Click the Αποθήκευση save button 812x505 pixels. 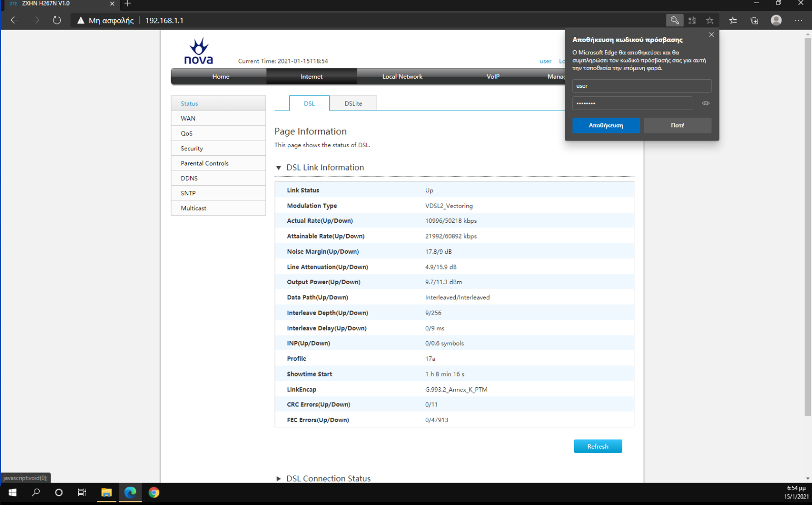(x=606, y=125)
